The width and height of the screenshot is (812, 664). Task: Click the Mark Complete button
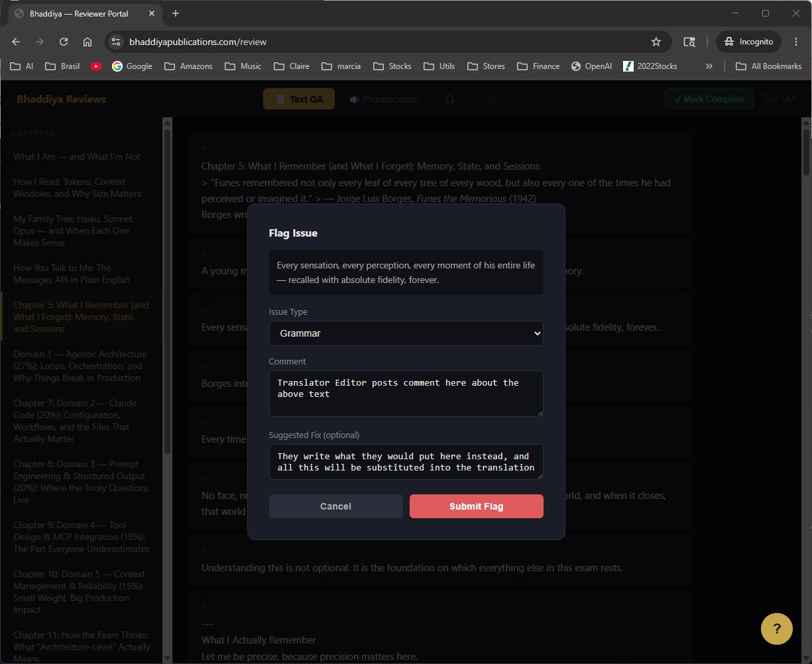tap(709, 99)
